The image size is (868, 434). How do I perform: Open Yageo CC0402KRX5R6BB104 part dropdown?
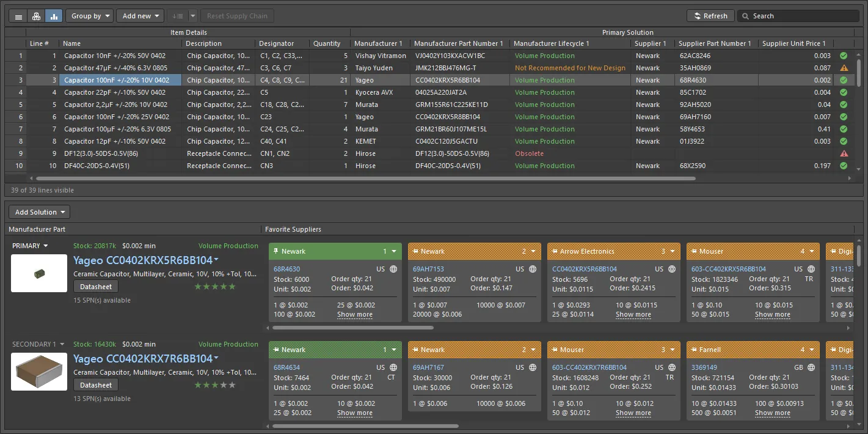pyautogui.click(x=216, y=260)
